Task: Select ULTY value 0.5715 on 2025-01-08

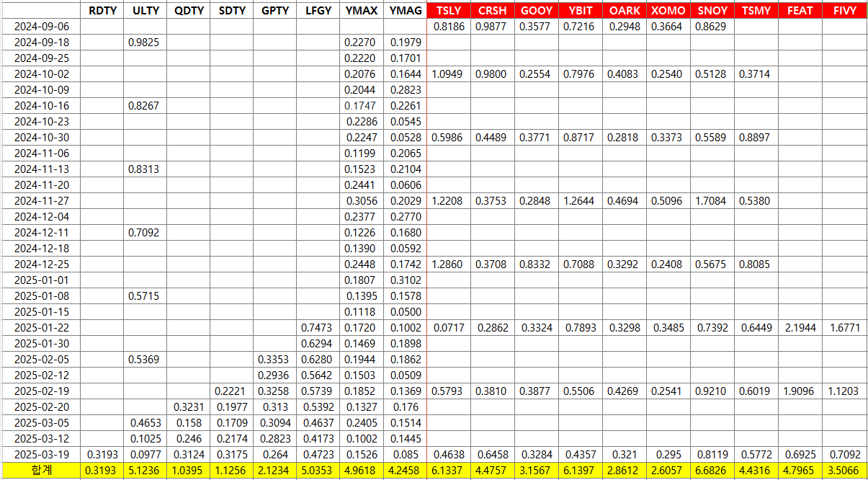Action: click(x=144, y=295)
